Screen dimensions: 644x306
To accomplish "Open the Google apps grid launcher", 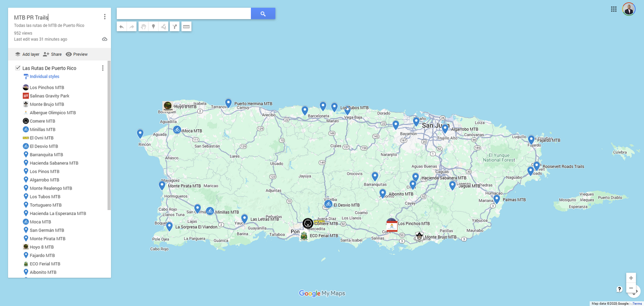I will pos(613,8).
